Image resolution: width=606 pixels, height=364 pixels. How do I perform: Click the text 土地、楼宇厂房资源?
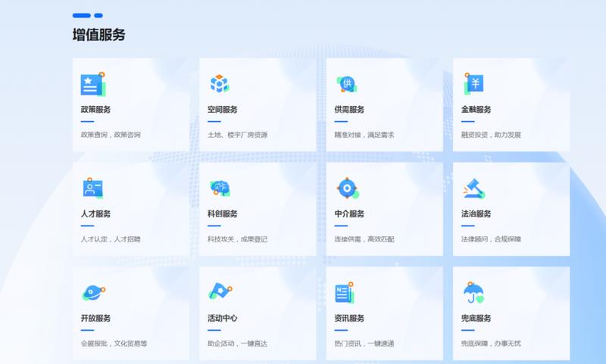237,135
